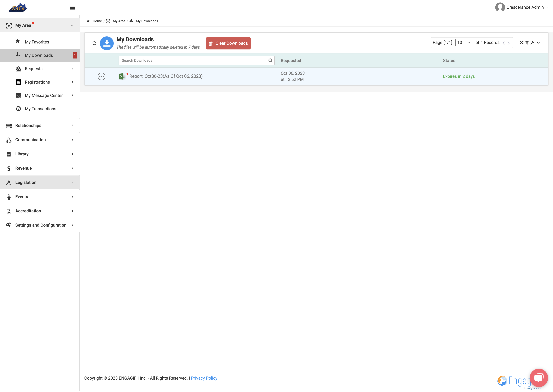Open the Revenue menu
The height and width of the screenshot is (392, 553).
coord(40,168)
